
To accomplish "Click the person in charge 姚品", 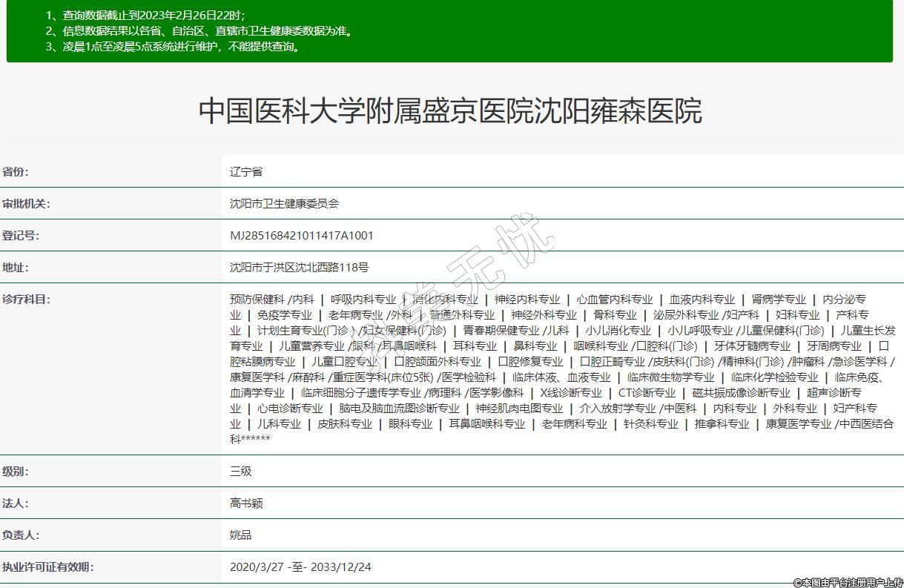I will coord(241,535).
